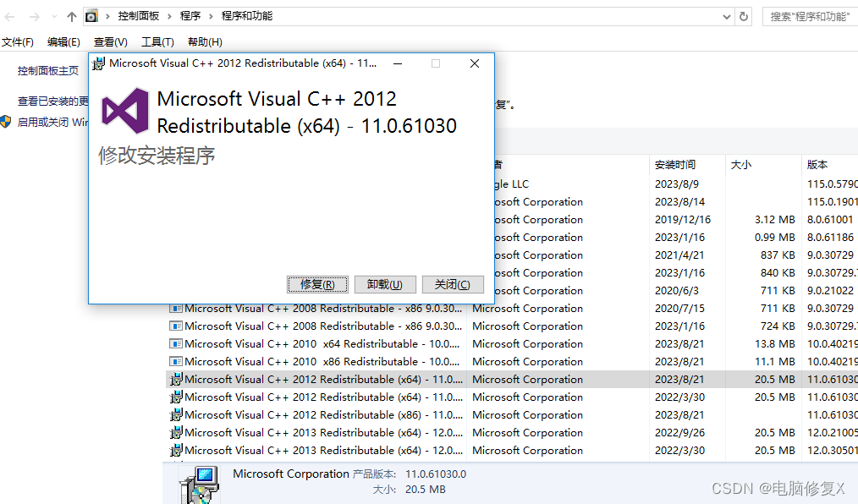Click the installer icon in bottom details pane
This screenshot has height=504, width=858.
[x=199, y=485]
